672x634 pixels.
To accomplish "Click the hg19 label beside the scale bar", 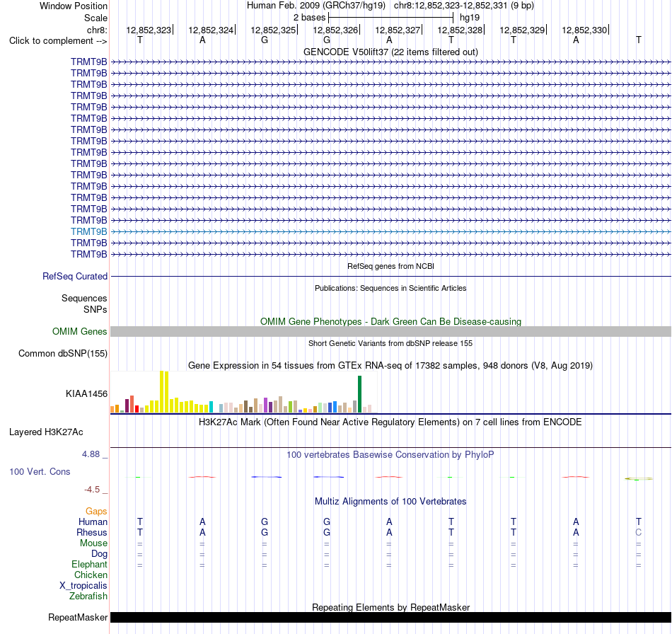I will click(x=469, y=18).
